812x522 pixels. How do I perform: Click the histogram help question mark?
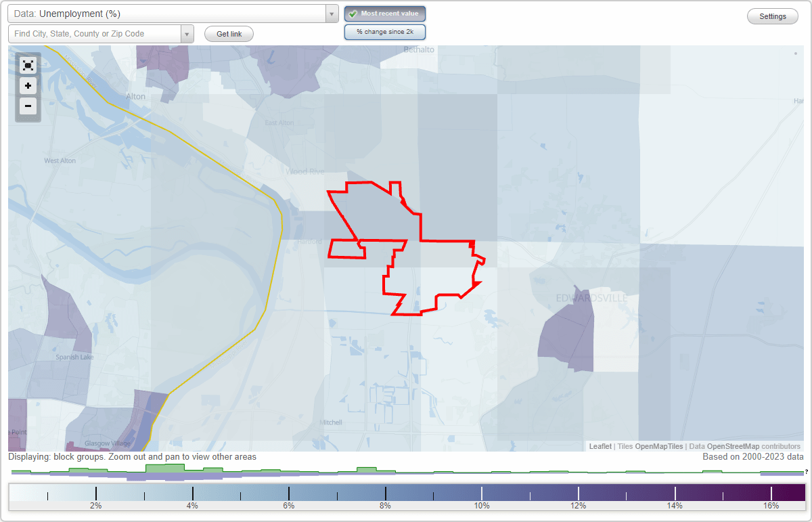tap(807, 472)
